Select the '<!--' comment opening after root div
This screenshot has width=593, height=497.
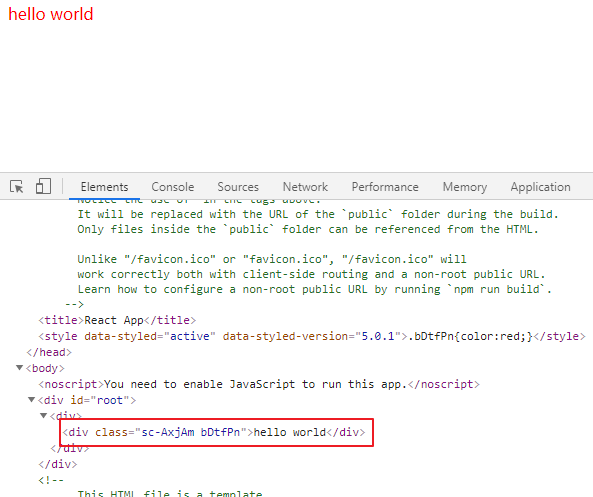tap(51, 480)
